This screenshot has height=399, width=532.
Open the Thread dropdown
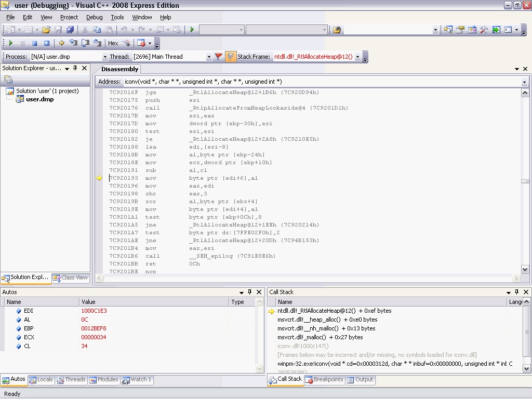point(209,57)
